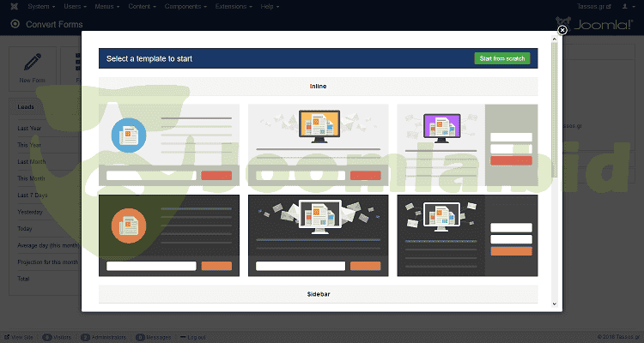Screen dimensions: 644x343
Task: Select the light blue circle inline template
Action: click(x=169, y=144)
